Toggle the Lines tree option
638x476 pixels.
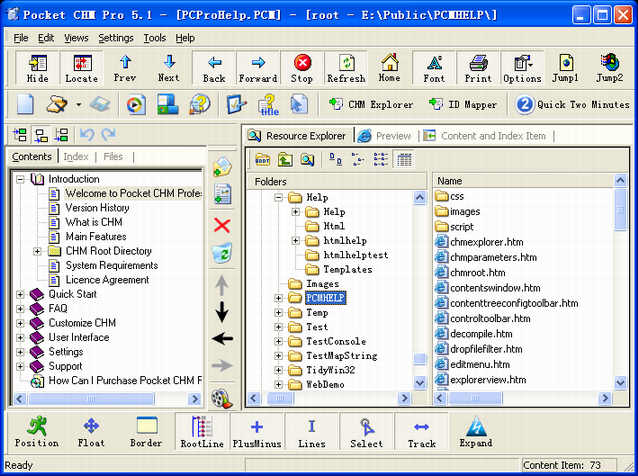(311, 432)
